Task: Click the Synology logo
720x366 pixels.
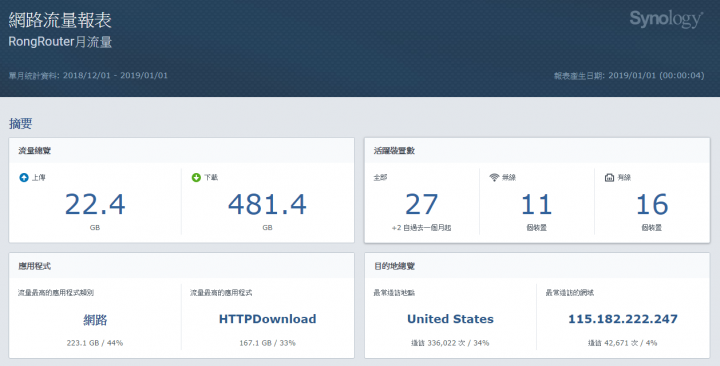Action: (666, 19)
